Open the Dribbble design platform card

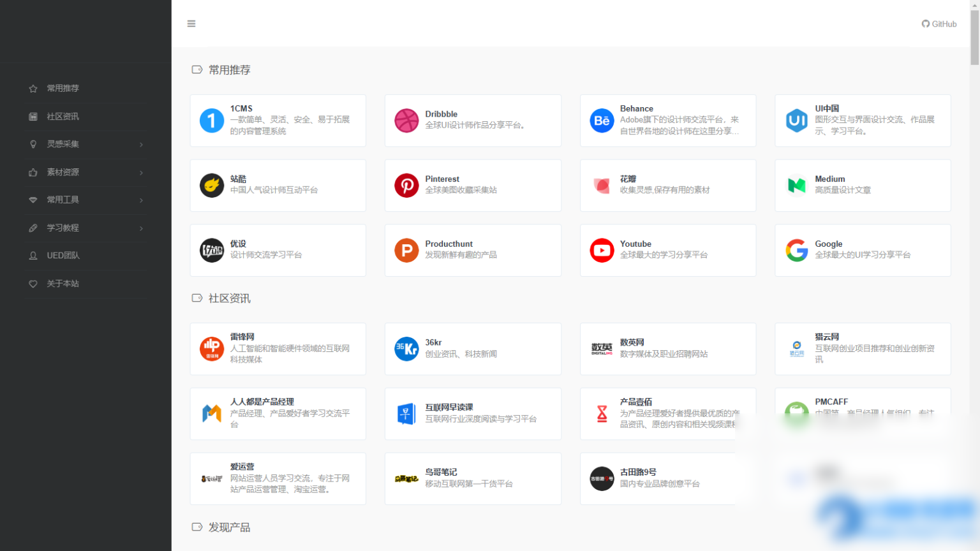(x=472, y=121)
